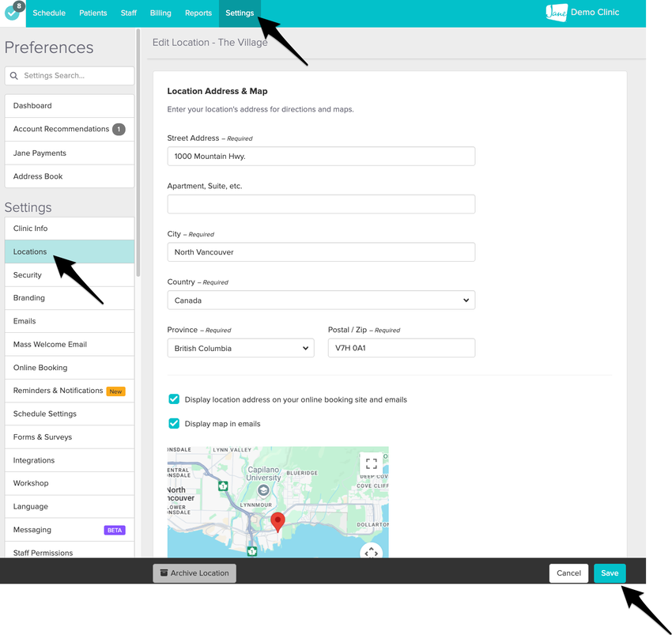Open the Country dropdown

coord(321,300)
